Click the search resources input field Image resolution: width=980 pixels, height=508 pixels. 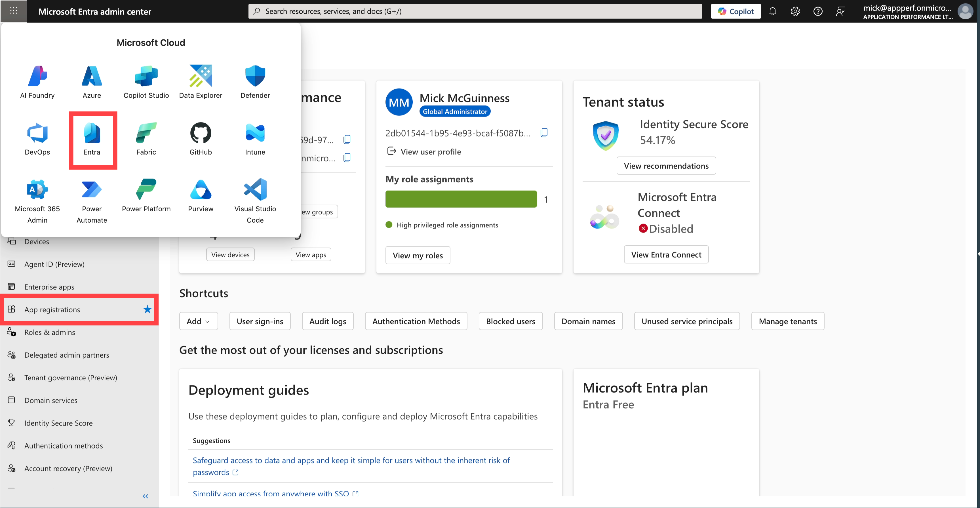click(476, 11)
